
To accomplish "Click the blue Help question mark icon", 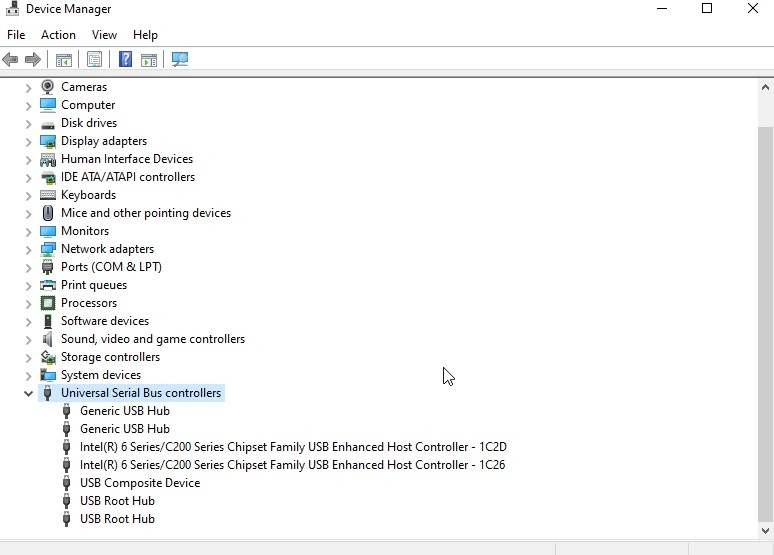I will pos(125,60).
